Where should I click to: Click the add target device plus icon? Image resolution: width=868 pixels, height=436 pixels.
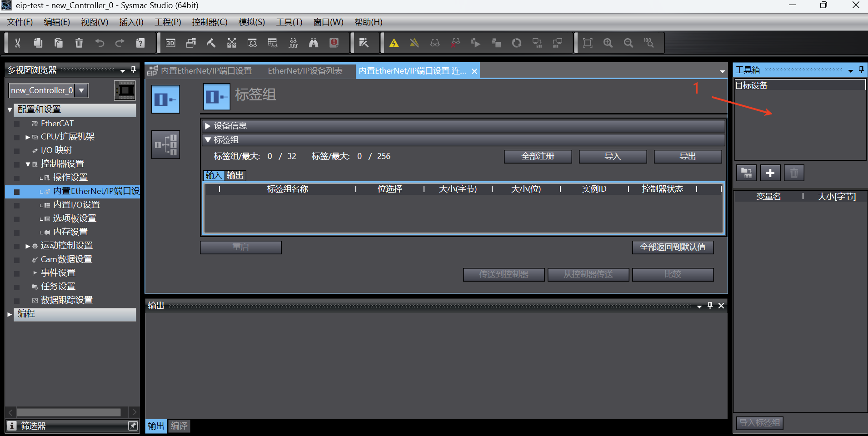(x=770, y=173)
